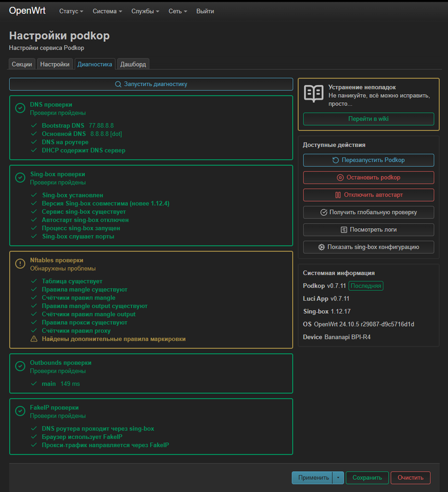Click the checkmark next to Таблица существует
Image resolution: width=448 pixels, height=492 pixels.
click(34, 281)
